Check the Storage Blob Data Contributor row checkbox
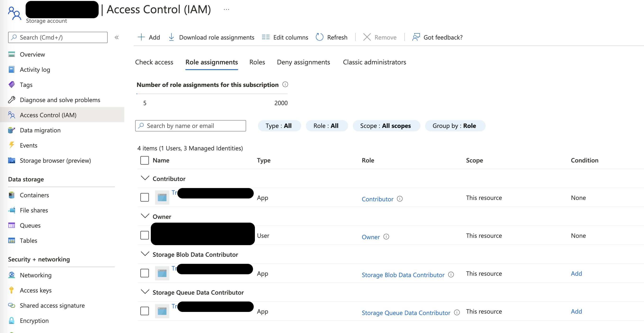Viewport: 644px width, 333px height. tap(144, 273)
